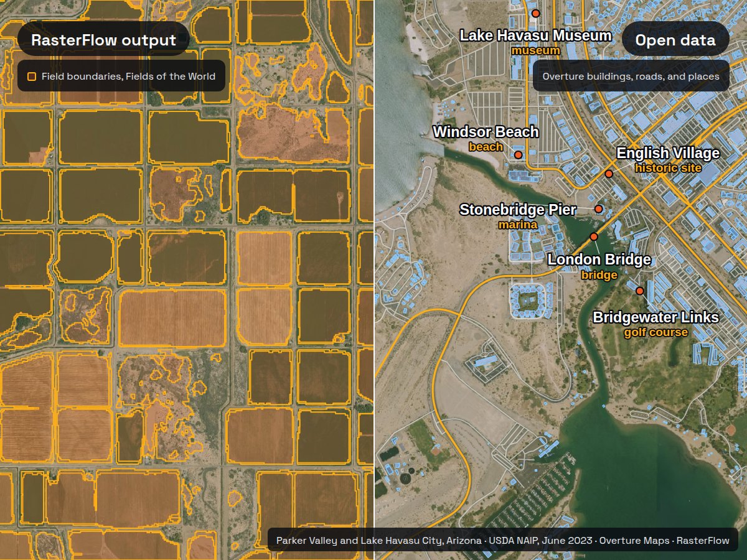Click "Field boundaries, Fields of the World" legend text

(128, 77)
